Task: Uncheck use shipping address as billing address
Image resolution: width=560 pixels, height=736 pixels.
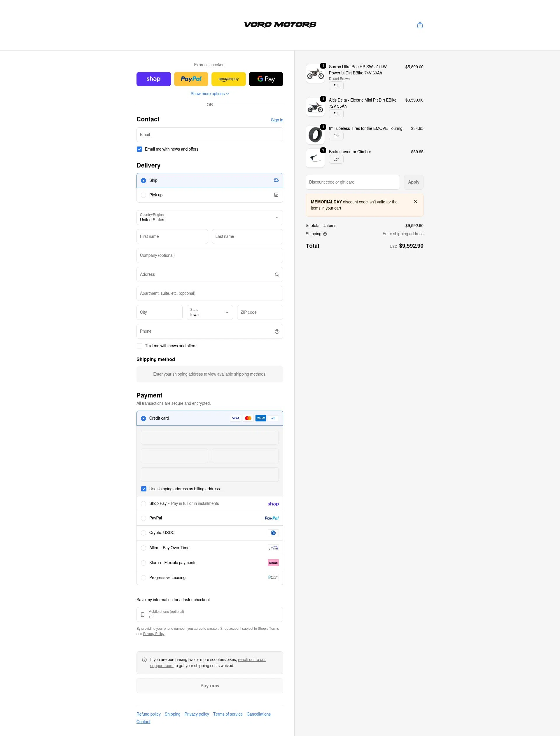Action: [144, 489]
